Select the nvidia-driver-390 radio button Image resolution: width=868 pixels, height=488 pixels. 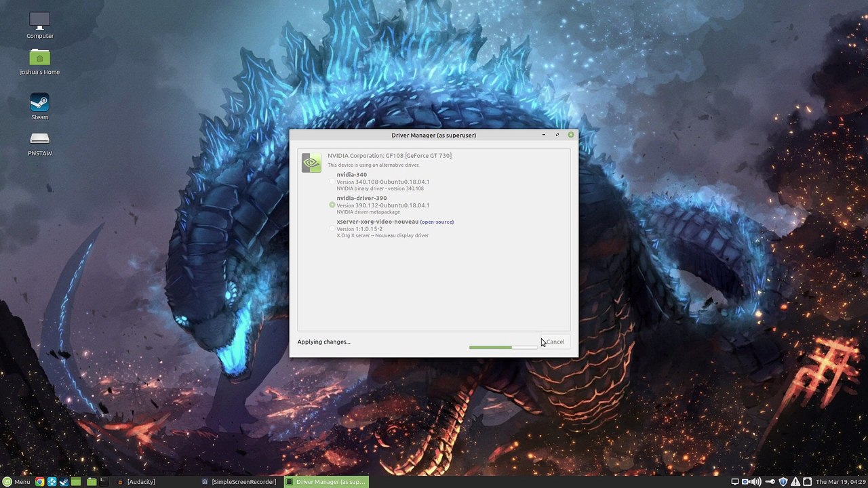click(332, 205)
